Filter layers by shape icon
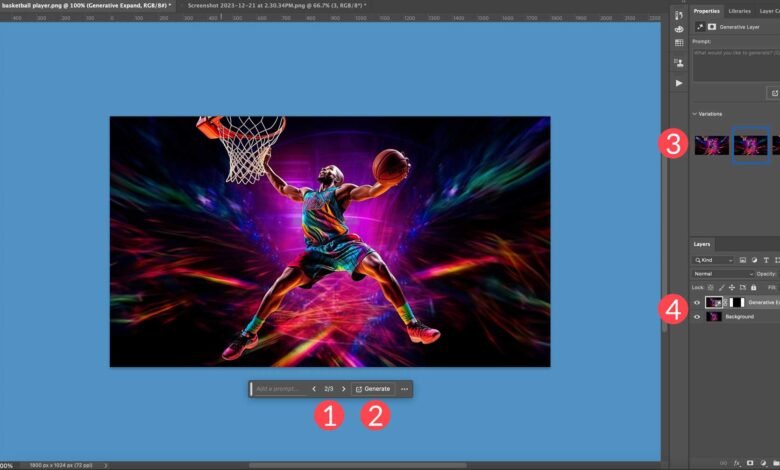Viewport: 780px width, 470px height. pyautogui.click(x=777, y=260)
